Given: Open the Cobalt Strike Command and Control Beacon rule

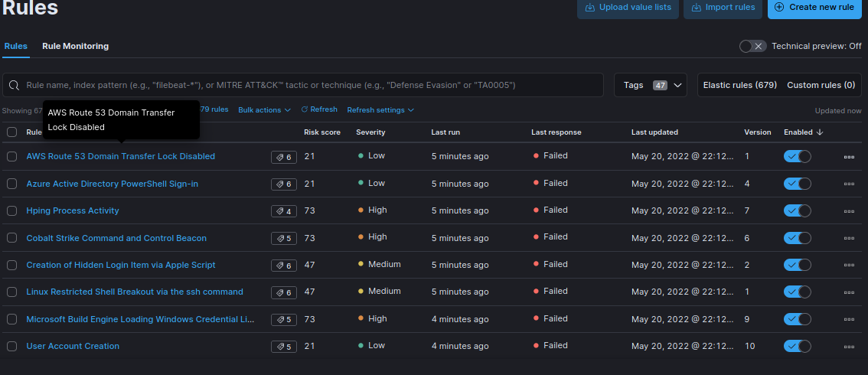Looking at the screenshot, I should [x=116, y=238].
